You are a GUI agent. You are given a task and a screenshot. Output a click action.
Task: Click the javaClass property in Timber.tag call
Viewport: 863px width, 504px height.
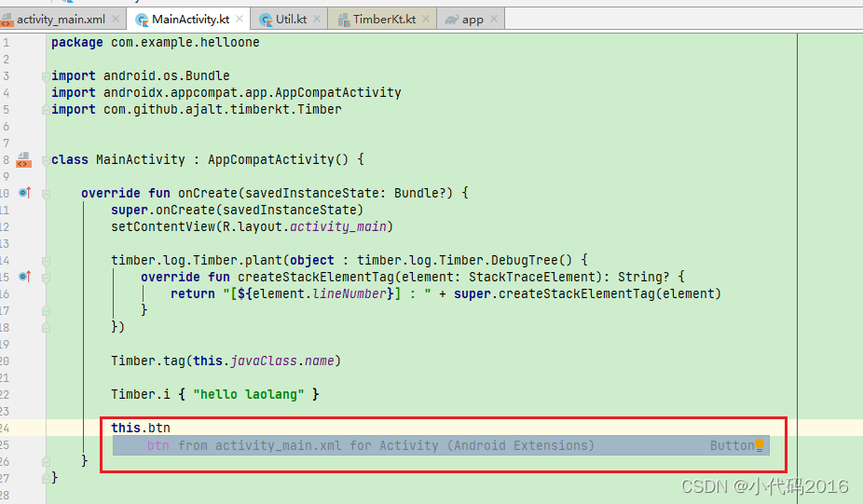pyautogui.click(x=264, y=361)
